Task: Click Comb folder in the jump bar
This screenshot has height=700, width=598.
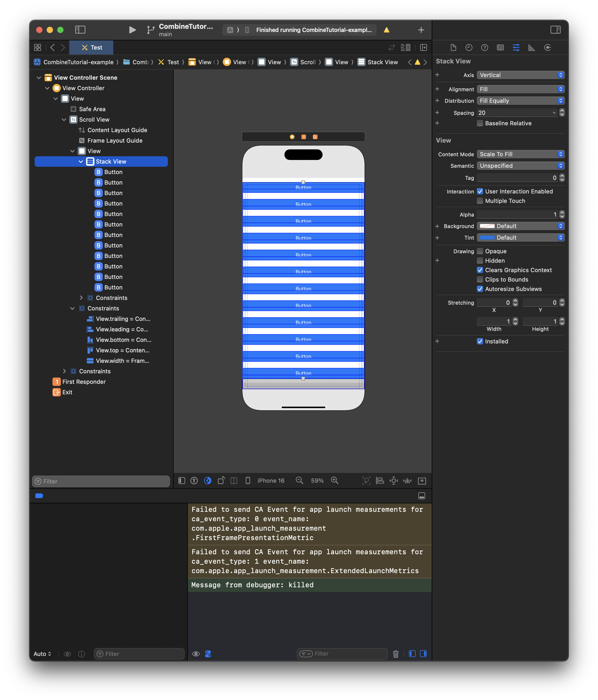Action: click(136, 62)
